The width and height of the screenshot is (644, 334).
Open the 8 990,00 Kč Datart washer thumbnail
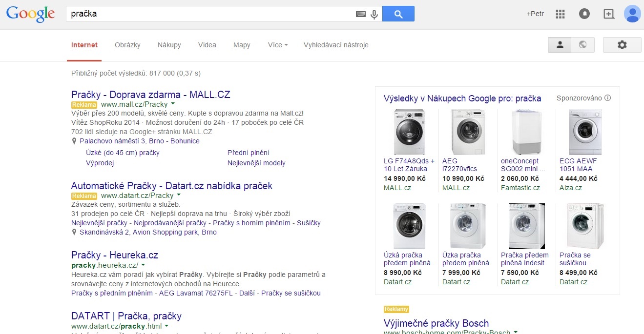(409, 226)
